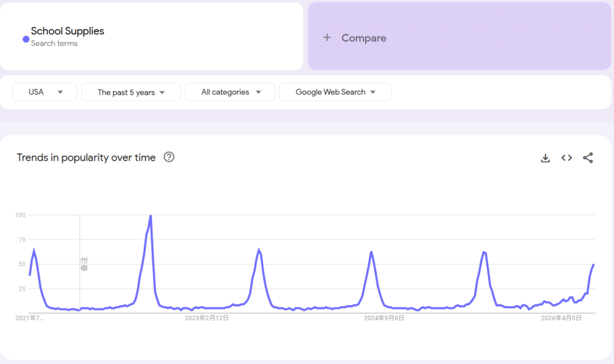Open The past 5 years dropdown
614x364 pixels.
(x=131, y=92)
